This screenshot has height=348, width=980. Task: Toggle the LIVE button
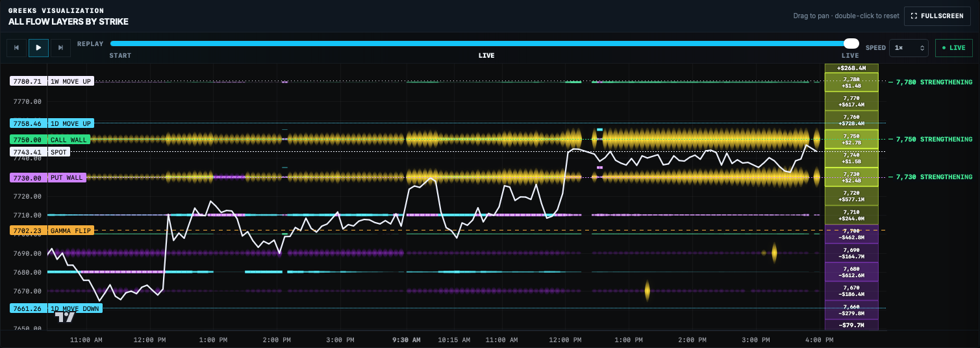[953, 48]
